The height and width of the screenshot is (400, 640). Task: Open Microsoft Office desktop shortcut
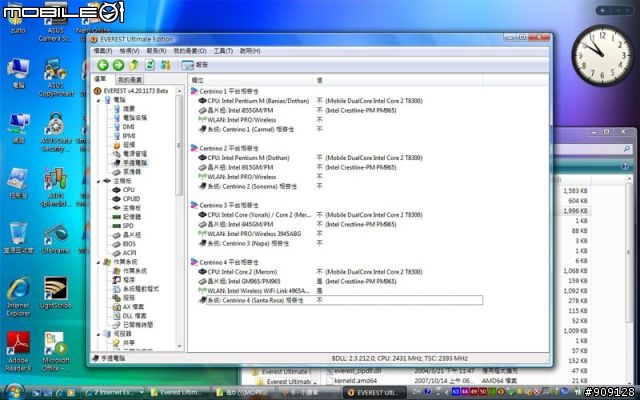(x=56, y=351)
